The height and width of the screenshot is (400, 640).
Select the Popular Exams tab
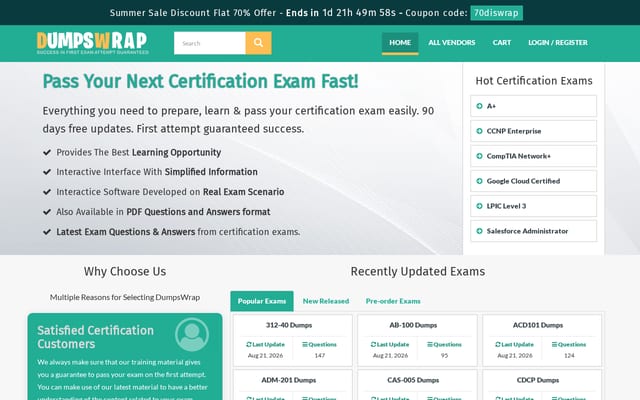[262, 301]
